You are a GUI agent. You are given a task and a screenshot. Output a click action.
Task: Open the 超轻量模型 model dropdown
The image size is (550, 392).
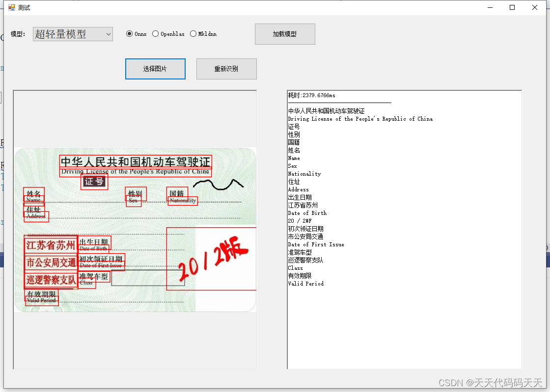pyautogui.click(x=72, y=34)
